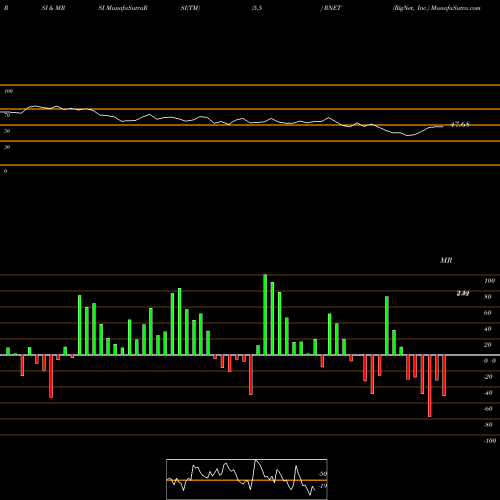Click the longest red MR histogram bar
Viewport: 500px width, 500px height.
(430, 386)
